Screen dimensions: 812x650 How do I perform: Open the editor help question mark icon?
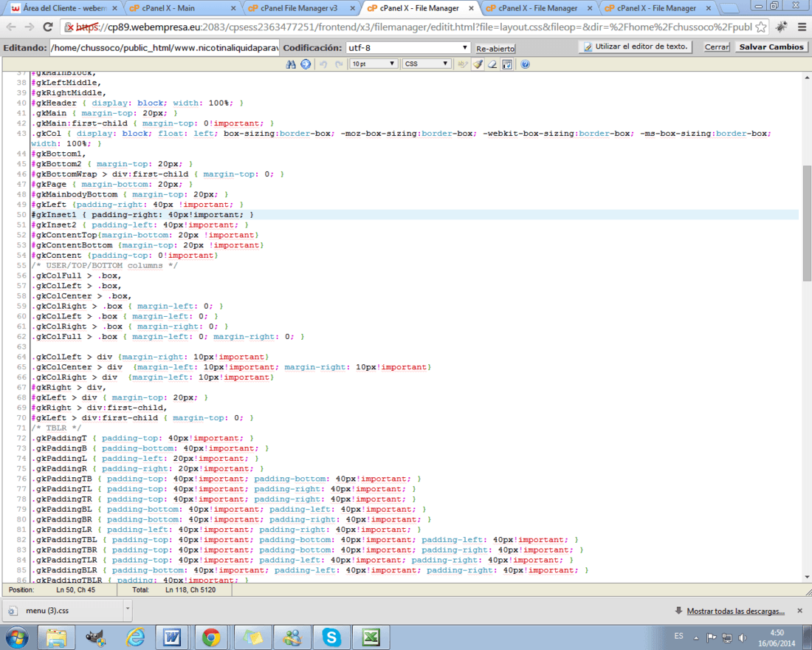[x=525, y=64]
